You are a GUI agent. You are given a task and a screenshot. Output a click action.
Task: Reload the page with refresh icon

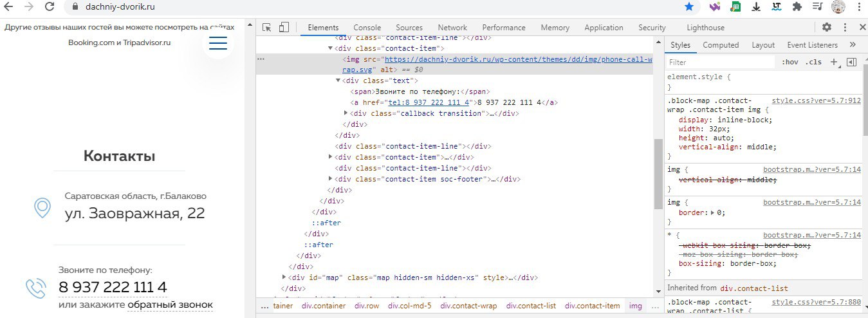(50, 7)
